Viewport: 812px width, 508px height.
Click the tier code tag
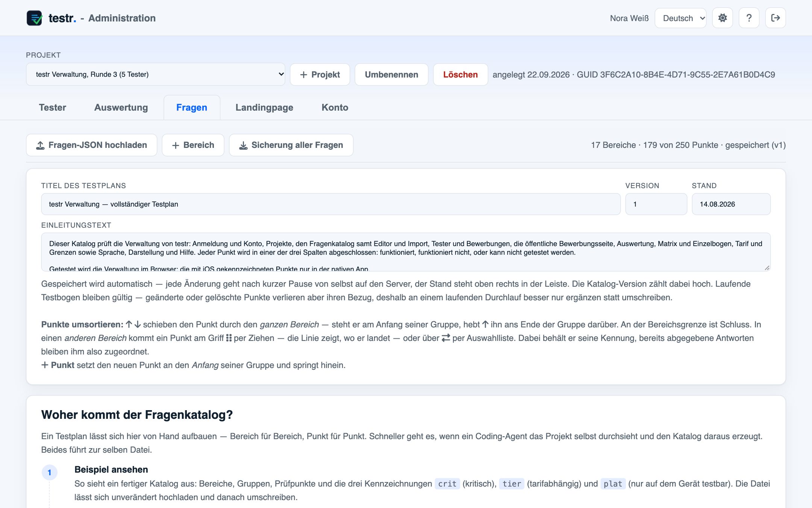512,484
